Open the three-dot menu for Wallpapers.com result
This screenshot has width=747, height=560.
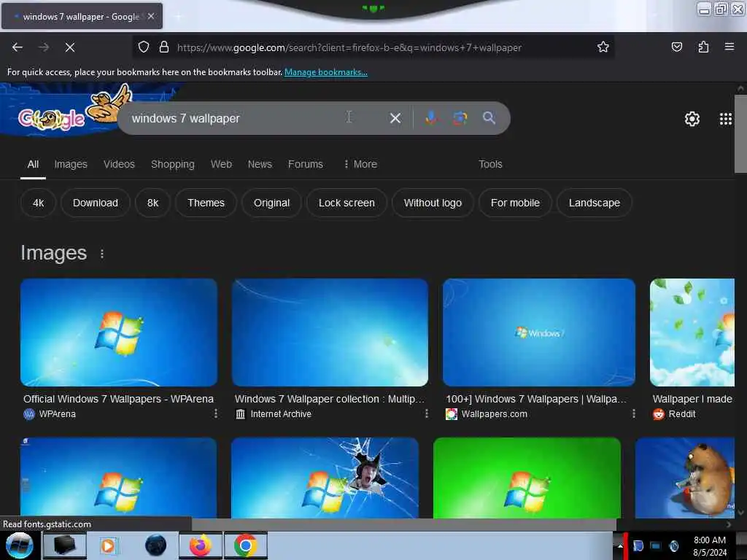tap(634, 413)
